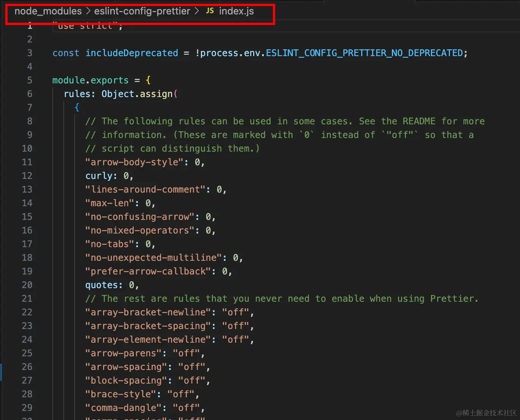Click comment about README on line 8
Image resolution: width=520 pixels, height=420 pixels.
pos(285,121)
